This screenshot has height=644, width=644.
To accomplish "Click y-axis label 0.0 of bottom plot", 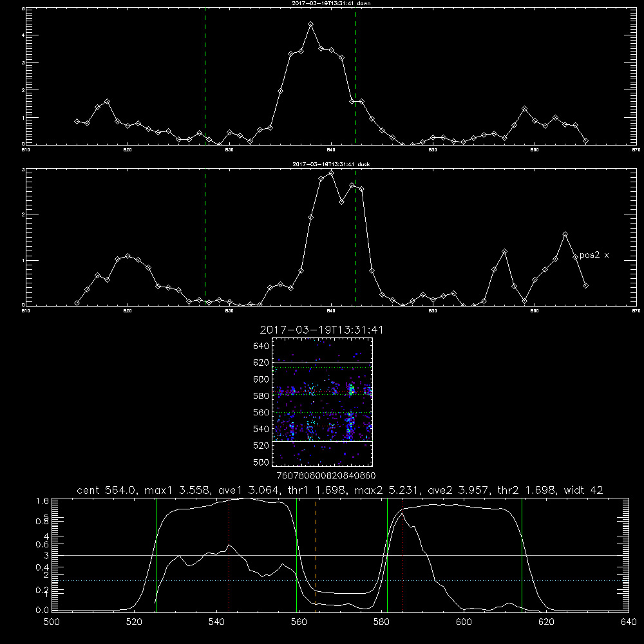I will point(43,610).
